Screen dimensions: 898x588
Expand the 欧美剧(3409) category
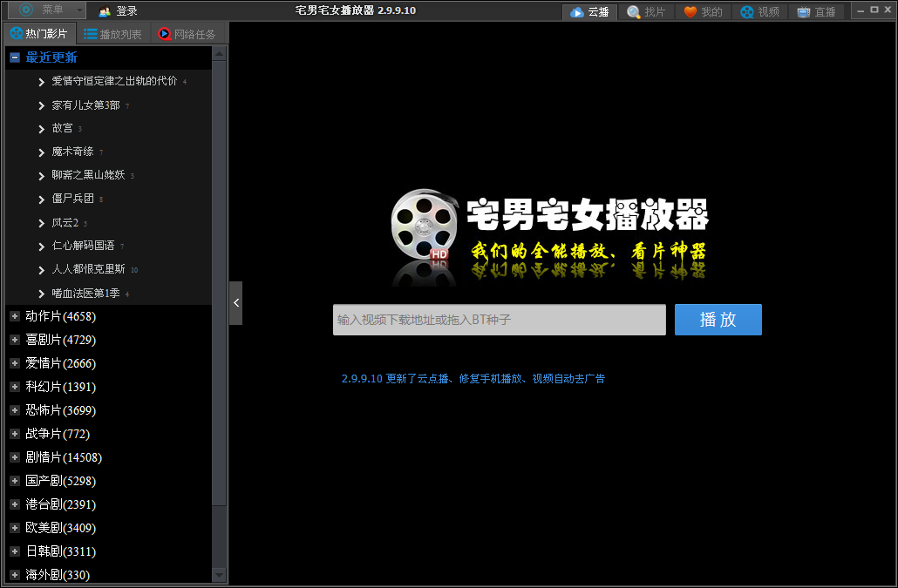(x=14, y=528)
